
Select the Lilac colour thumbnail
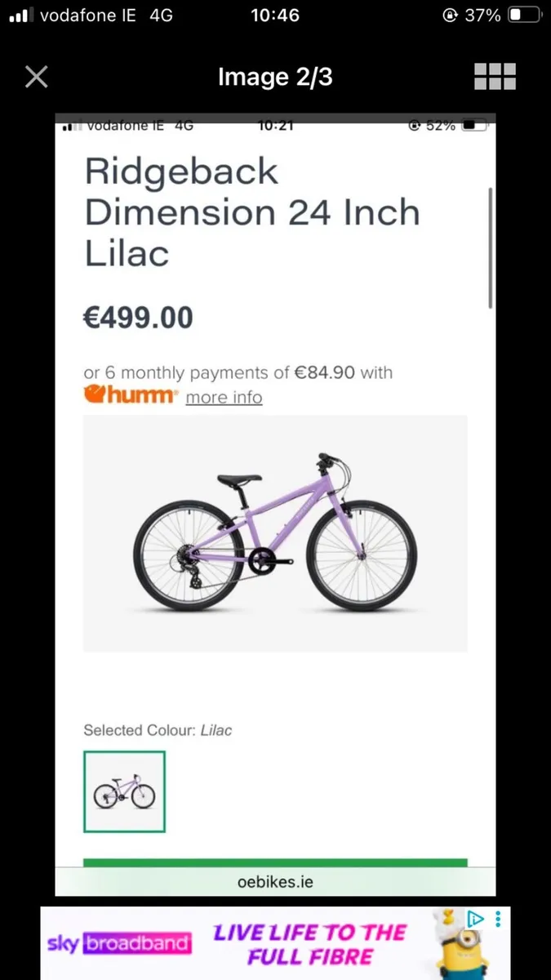tap(124, 791)
